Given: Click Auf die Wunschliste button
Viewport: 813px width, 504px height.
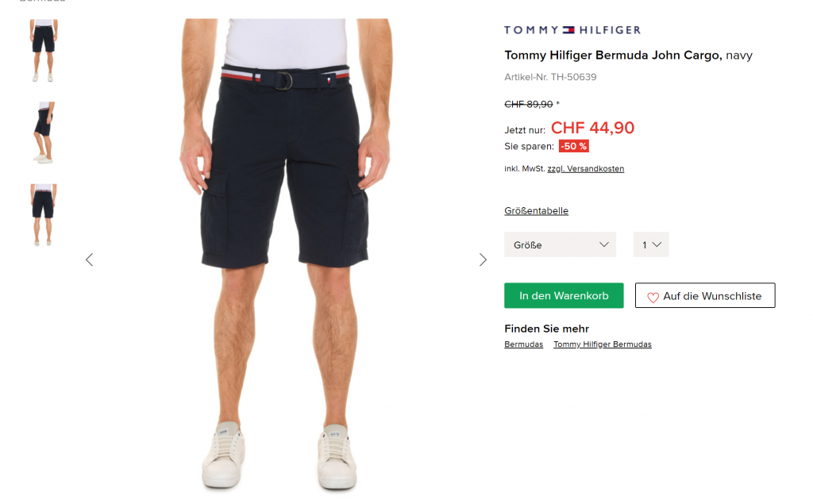Looking at the screenshot, I should coord(705,295).
